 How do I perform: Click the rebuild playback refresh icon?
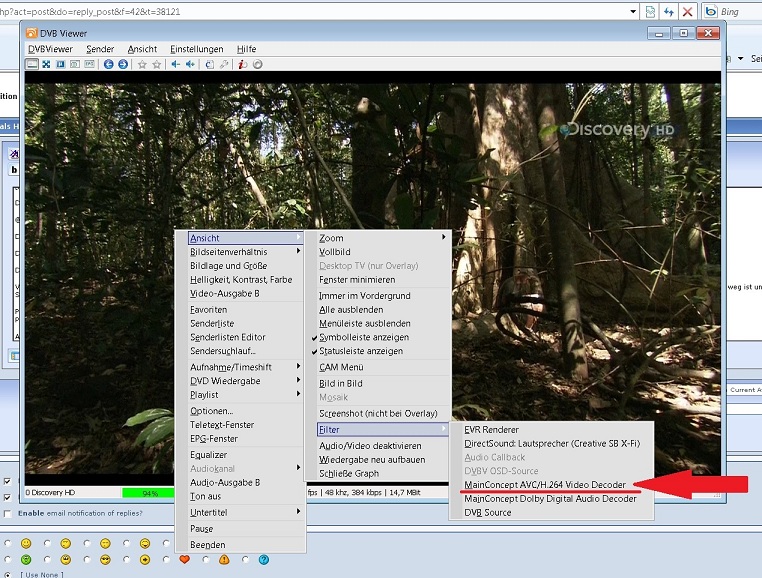click(209, 64)
